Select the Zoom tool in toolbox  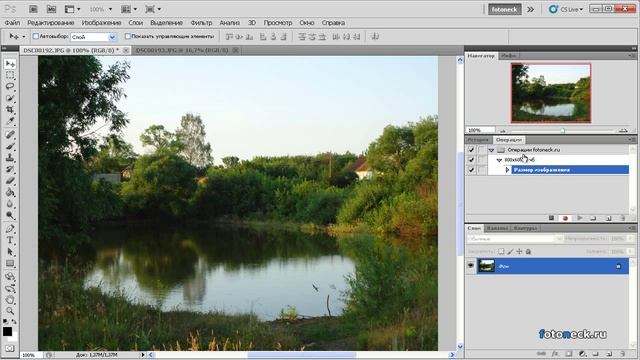(10, 311)
